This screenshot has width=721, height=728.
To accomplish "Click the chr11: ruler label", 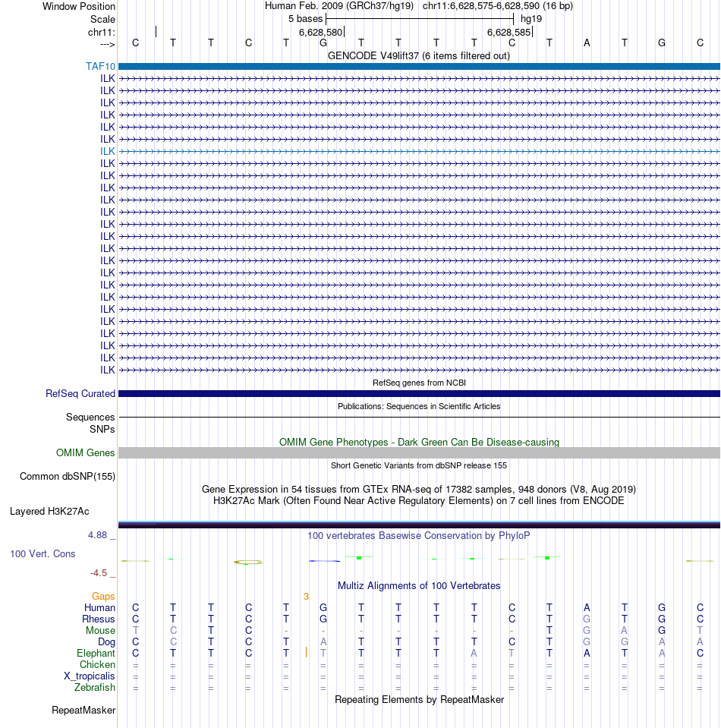I will 101,32.
